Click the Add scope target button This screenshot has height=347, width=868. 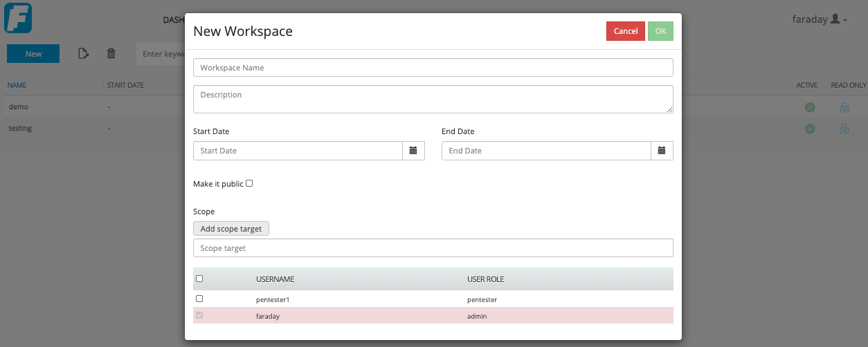231,229
